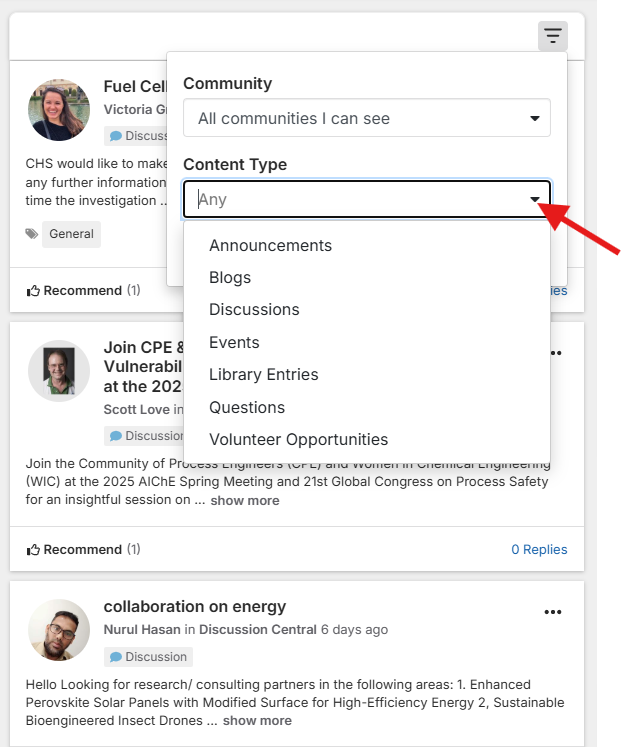This screenshot has height=747, width=621.
Task: Open the collaboration on energy post title
Action: pos(195,607)
